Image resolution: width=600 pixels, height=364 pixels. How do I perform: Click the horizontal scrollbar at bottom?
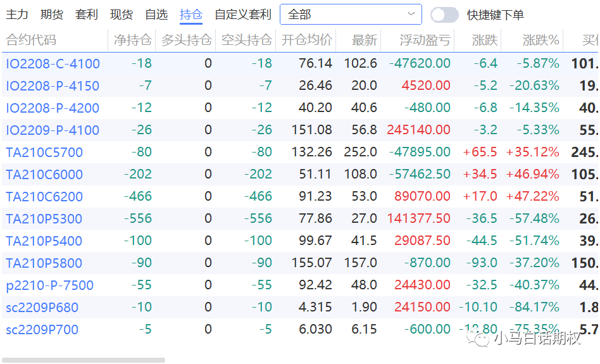[x=84, y=360]
